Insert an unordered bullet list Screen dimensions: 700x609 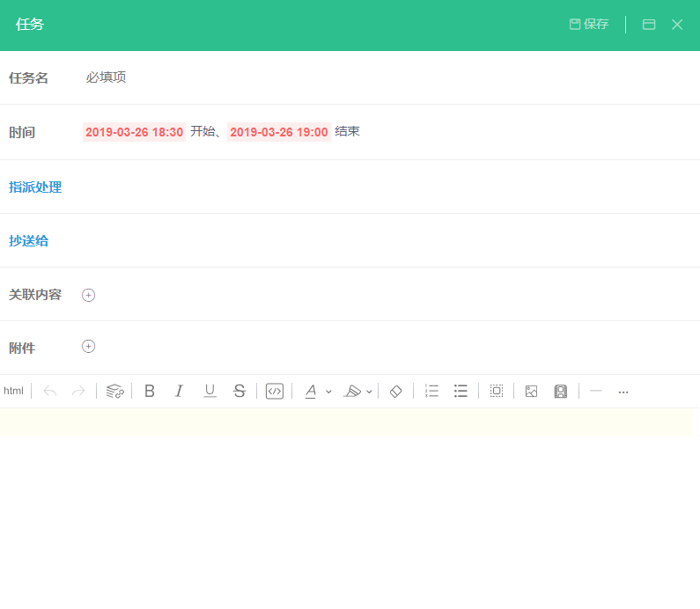click(x=461, y=392)
